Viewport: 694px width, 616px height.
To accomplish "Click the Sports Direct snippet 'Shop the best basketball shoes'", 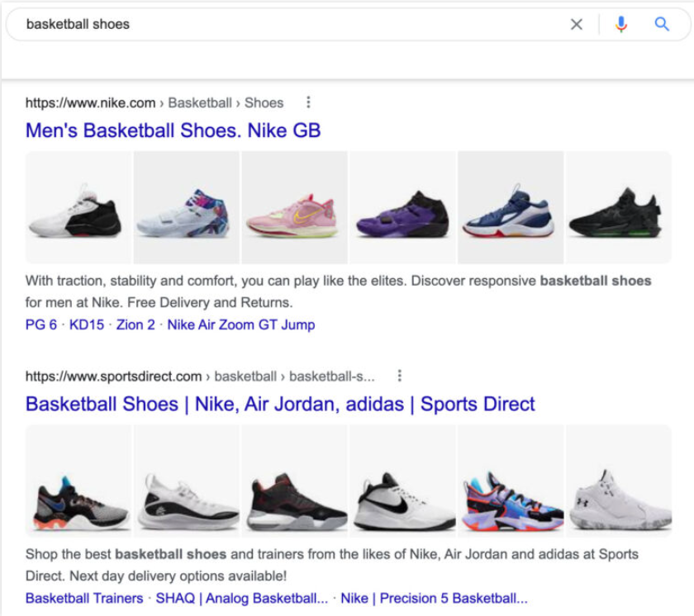I will [332, 565].
